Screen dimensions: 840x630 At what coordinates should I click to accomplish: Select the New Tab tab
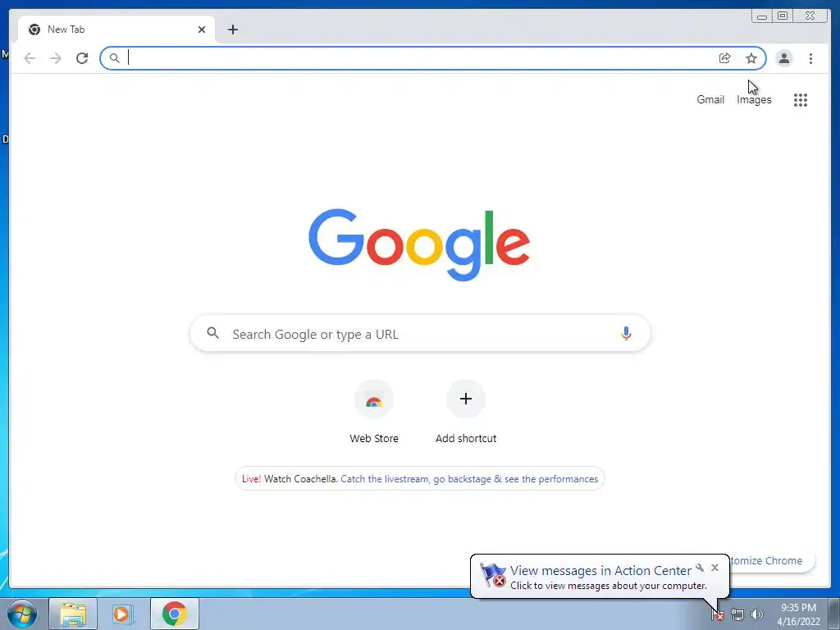116,30
